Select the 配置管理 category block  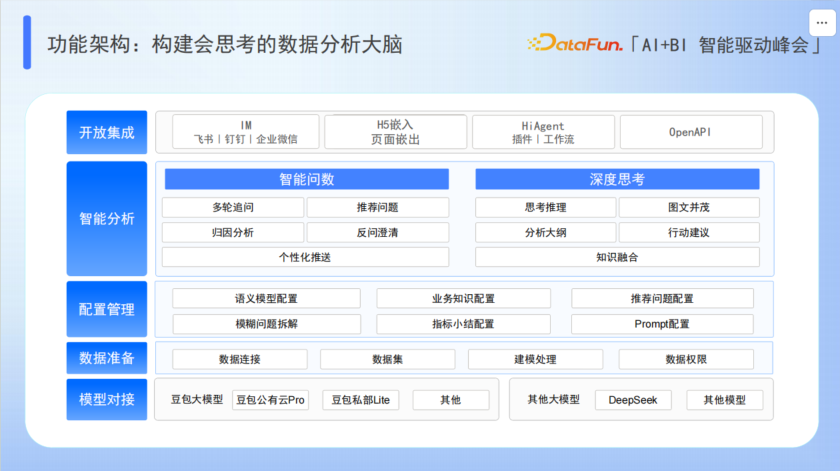[x=107, y=309]
